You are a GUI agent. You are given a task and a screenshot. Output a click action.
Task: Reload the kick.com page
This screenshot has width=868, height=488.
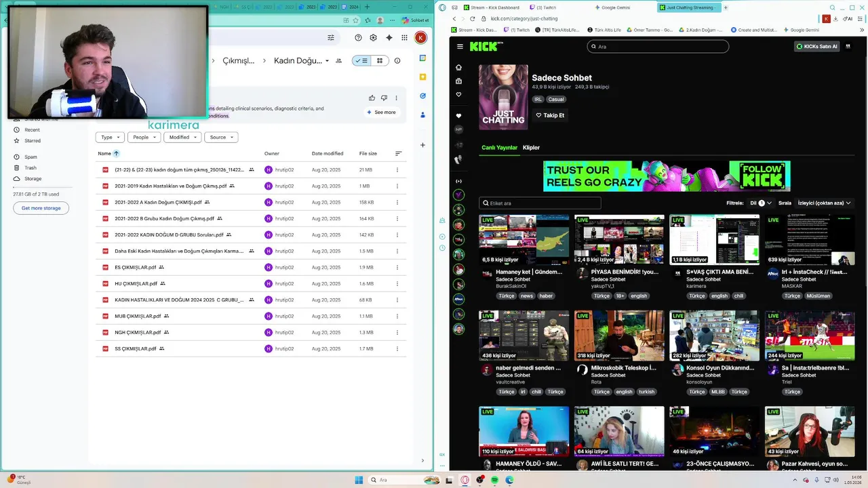pos(473,18)
